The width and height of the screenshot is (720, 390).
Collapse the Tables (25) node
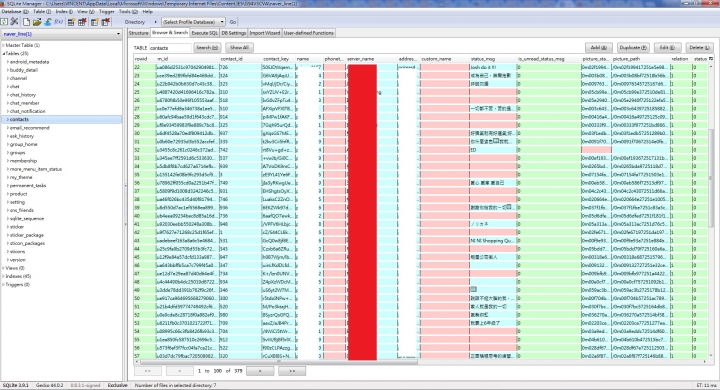(3, 54)
